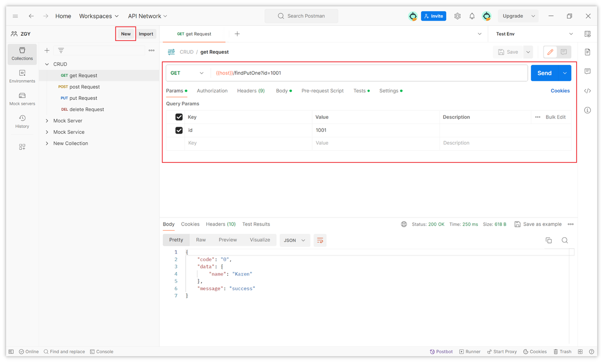Switch to the Headers (9) request tab
Image resolution: width=603 pixels, height=364 pixels.
pos(251,91)
